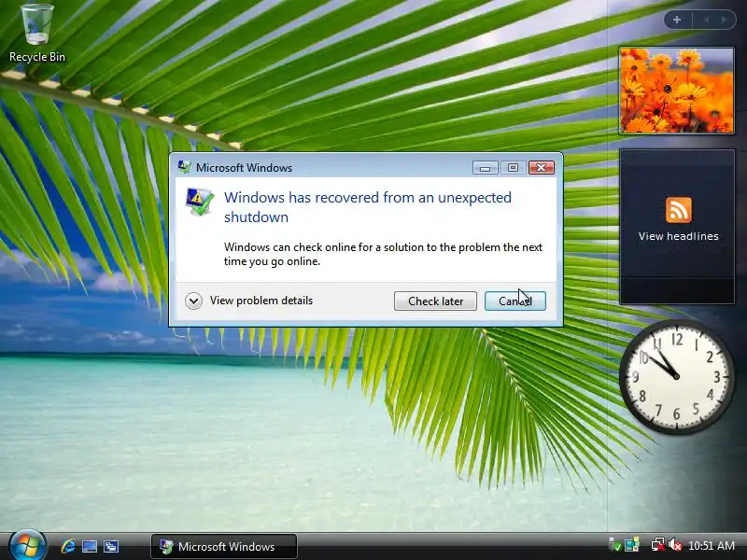Screen dimensions: 747x560
Task: Click Switch between windows Quick Launch icon
Action: click(111, 546)
